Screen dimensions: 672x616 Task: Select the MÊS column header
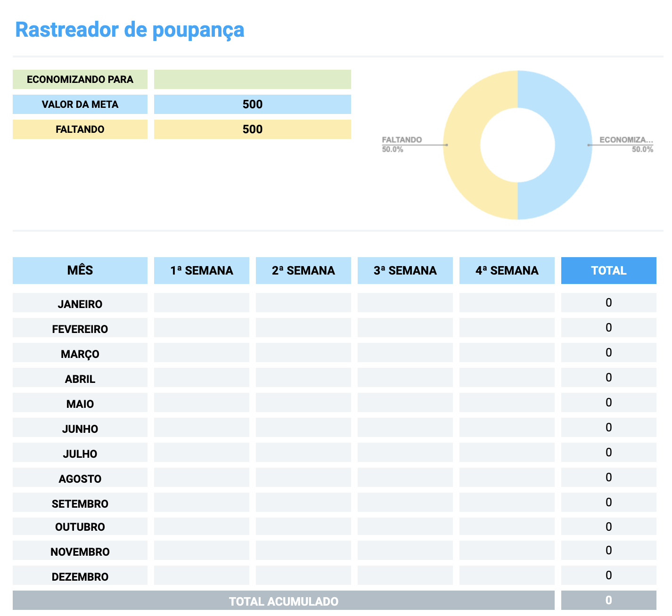point(80,270)
